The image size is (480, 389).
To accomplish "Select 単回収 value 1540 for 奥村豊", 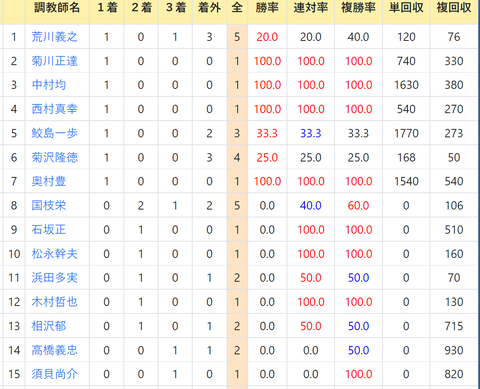I will coord(406,181).
